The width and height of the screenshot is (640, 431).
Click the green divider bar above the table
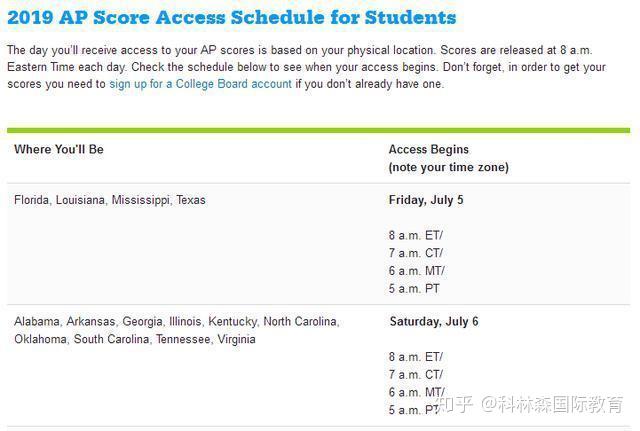tap(318, 130)
